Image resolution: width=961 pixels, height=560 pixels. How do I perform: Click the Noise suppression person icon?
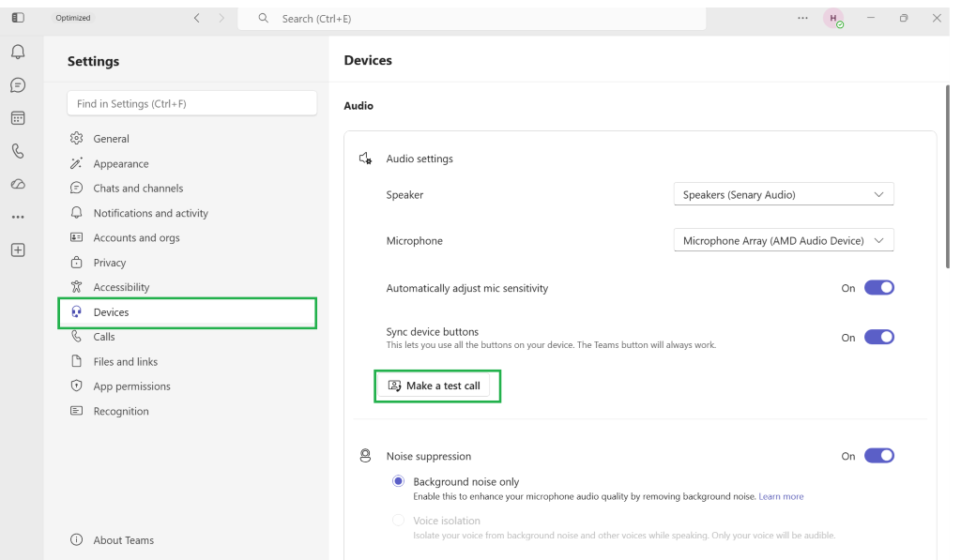click(365, 456)
